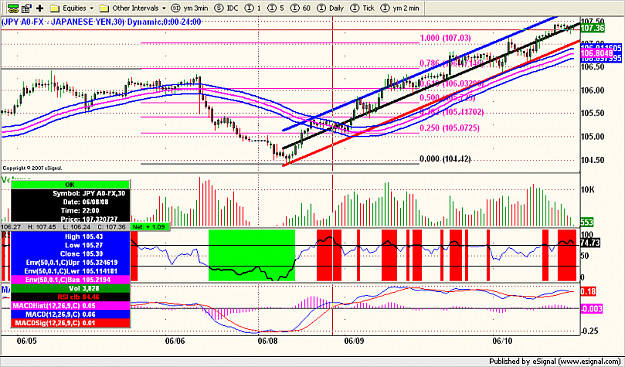
Task: Open the Equities folder menu
Action: (72, 8)
